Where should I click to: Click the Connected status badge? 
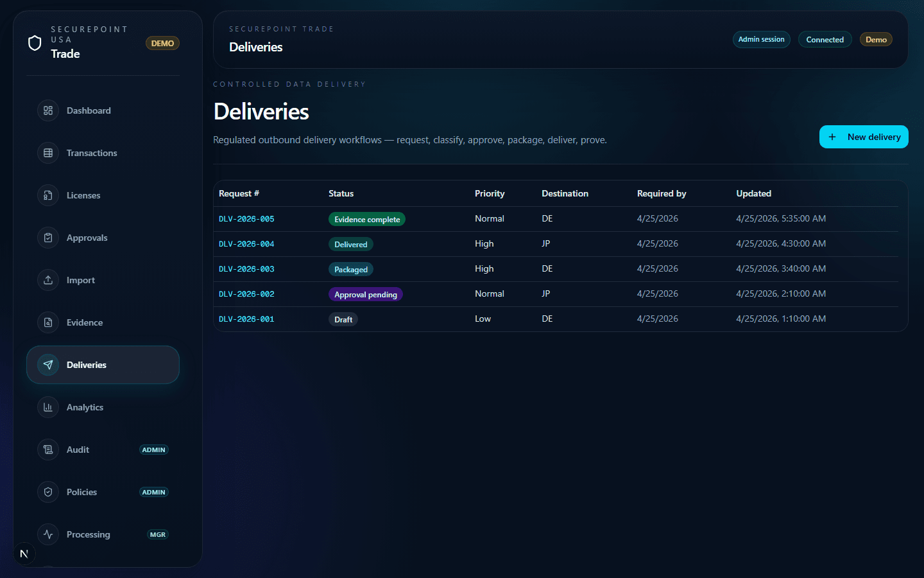click(825, 39)
